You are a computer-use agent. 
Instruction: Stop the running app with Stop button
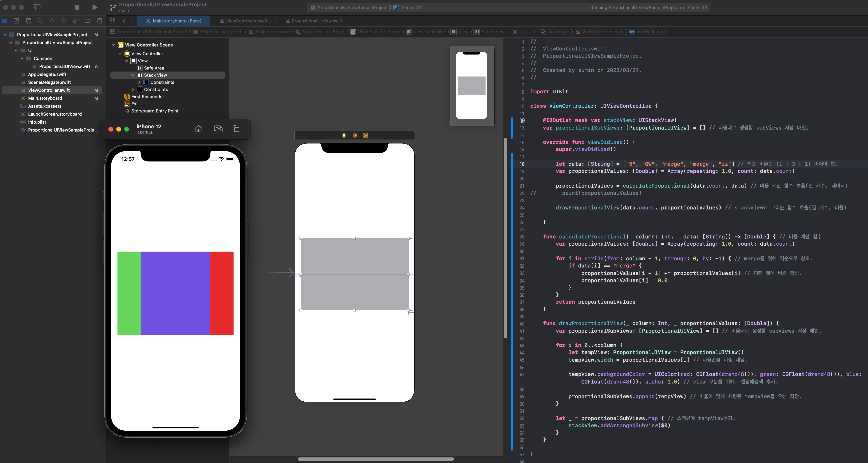[77, 7]
